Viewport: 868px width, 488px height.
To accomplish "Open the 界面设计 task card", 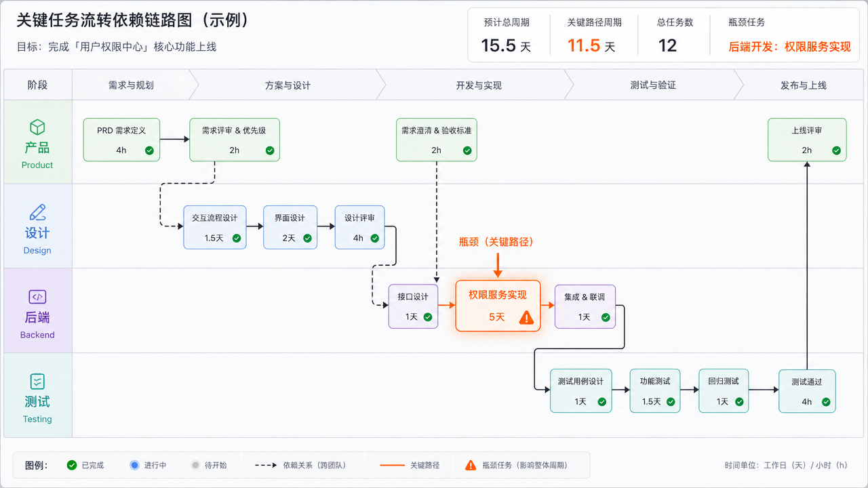I will (290, 227).
